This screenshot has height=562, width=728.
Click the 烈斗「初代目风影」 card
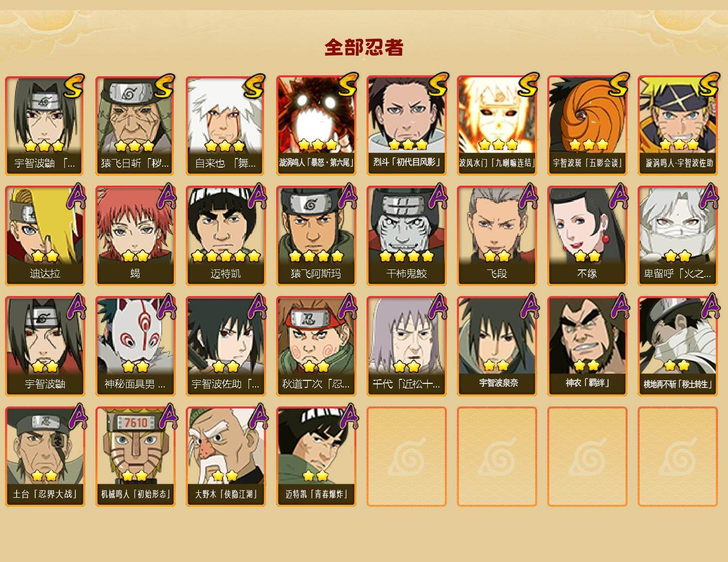(407, 125)
